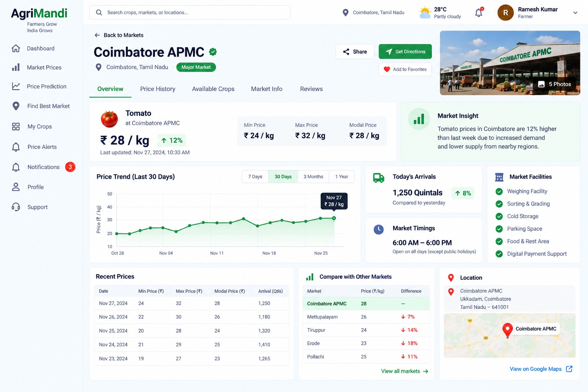Screen dimensions: 588x392
Task: Click the location pin next to Coimbatore, Tamil Nadu in header
Action: [x=345, y=13]
